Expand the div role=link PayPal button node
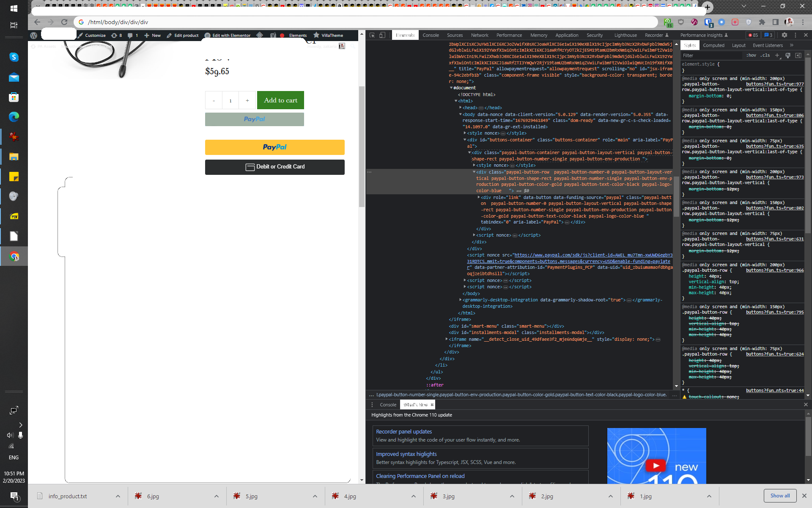The image size is (812, 508). point(479,197)
